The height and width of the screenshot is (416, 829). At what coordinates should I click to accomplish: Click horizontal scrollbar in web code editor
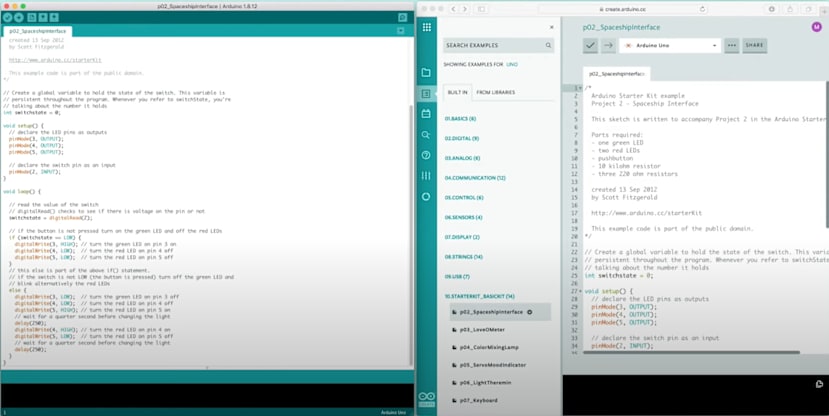click(692, 352)
